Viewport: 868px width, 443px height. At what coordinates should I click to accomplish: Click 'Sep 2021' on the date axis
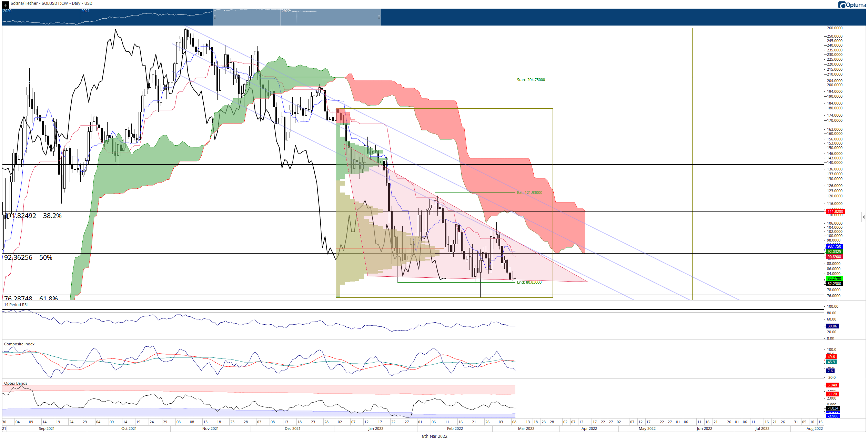point(47,429)
